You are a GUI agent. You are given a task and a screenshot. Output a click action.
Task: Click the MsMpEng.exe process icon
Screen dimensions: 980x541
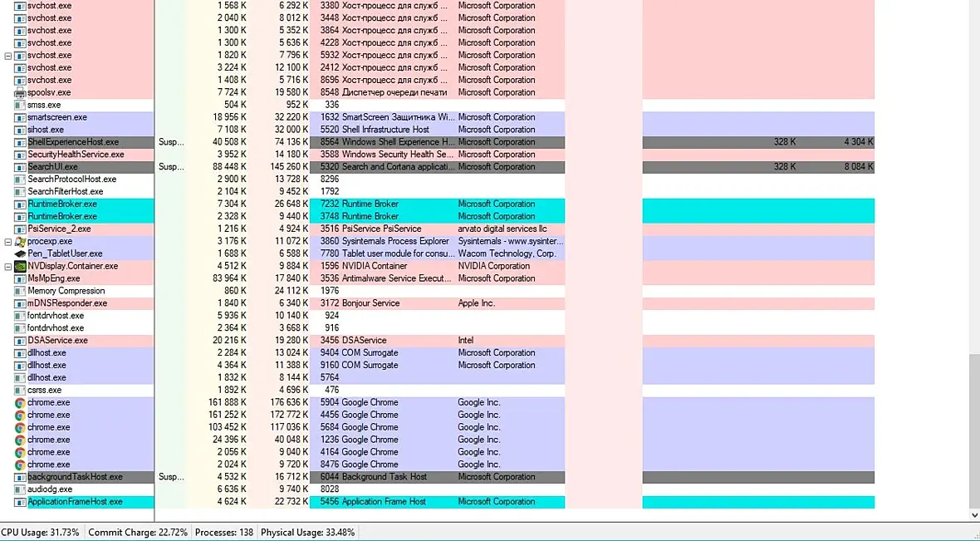(x=20, y=278)
